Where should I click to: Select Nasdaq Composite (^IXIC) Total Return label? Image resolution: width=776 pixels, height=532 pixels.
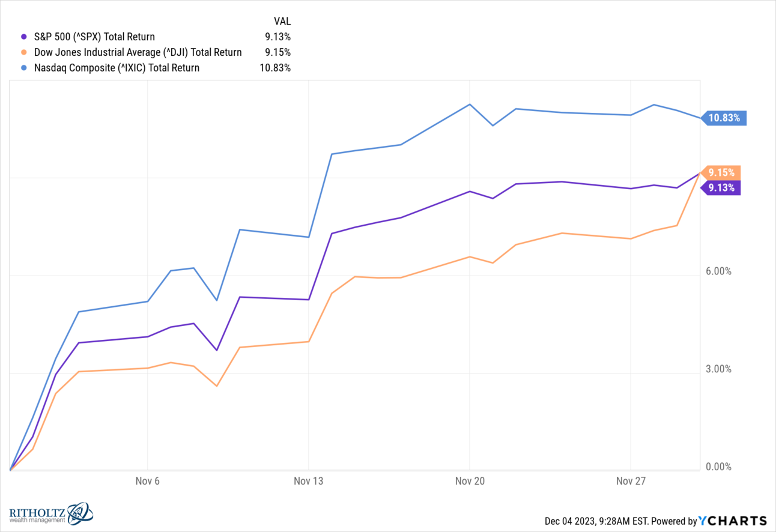115,68
